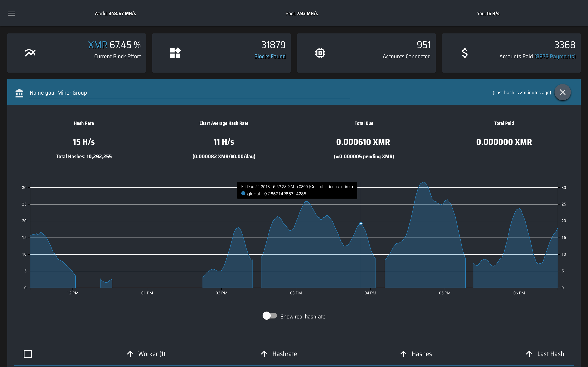Click the Blocks Found widgets icon
Viewport: 588px width, 367px height.
click(x=175, y=53)
